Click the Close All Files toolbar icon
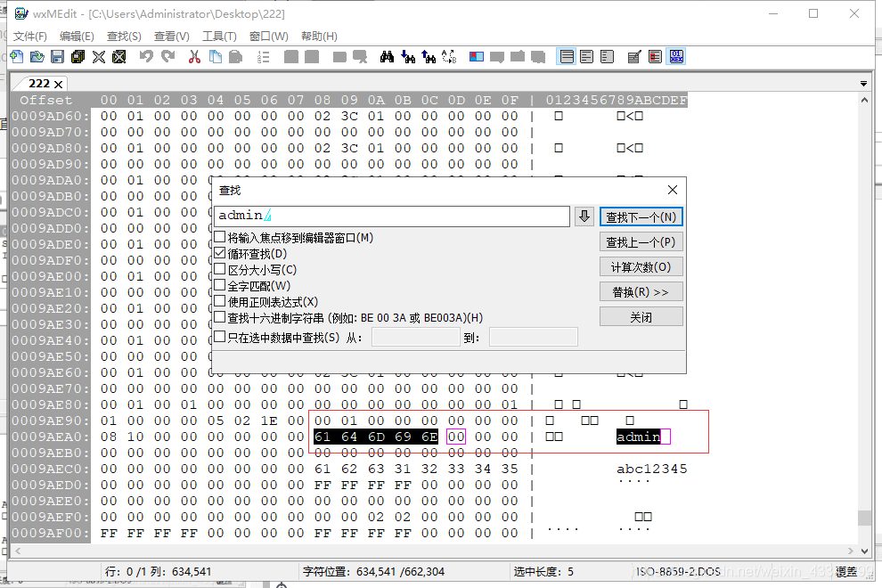Viewport: 882px width, 588px height. coord(118,57)
